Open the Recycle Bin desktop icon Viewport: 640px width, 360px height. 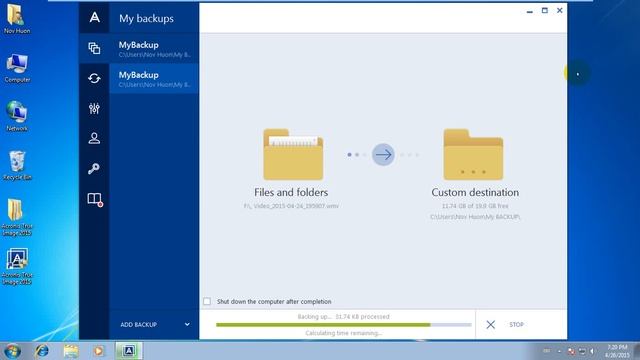click(17, 165)
